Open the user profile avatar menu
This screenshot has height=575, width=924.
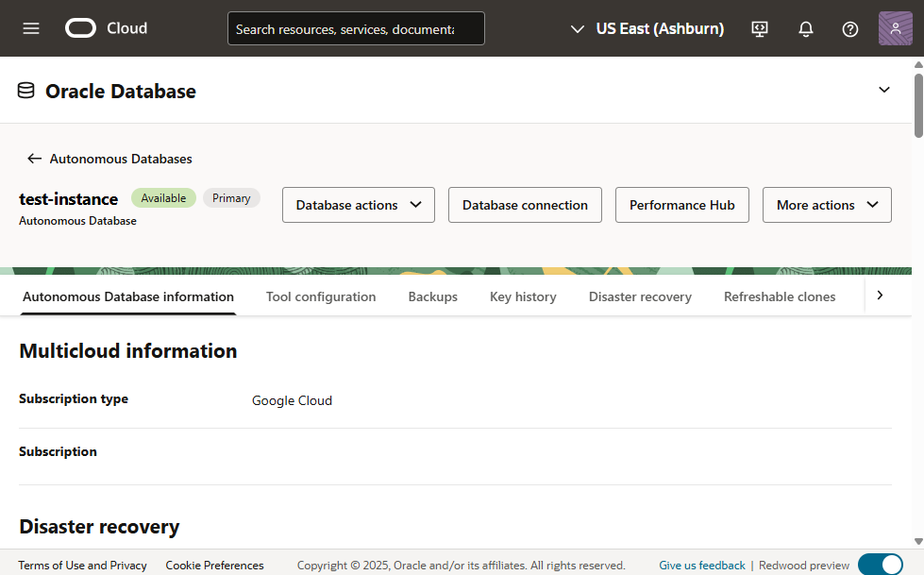(895, 28)
